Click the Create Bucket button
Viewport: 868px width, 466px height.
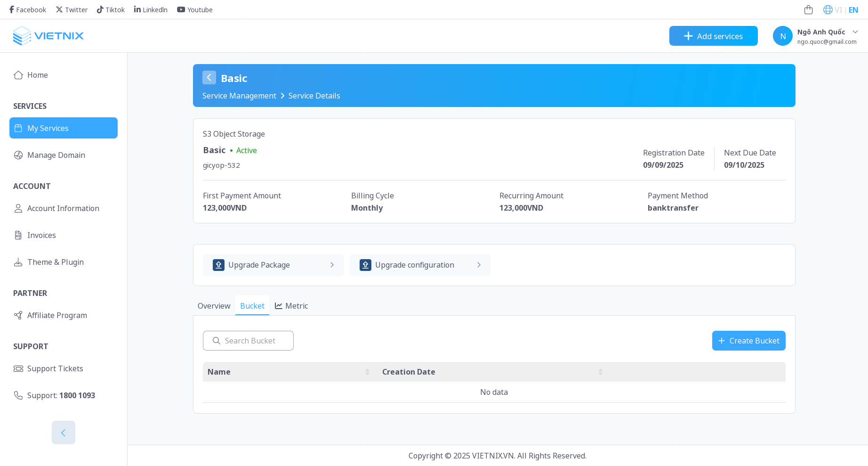pyautogui.click(x=748, y=341)
